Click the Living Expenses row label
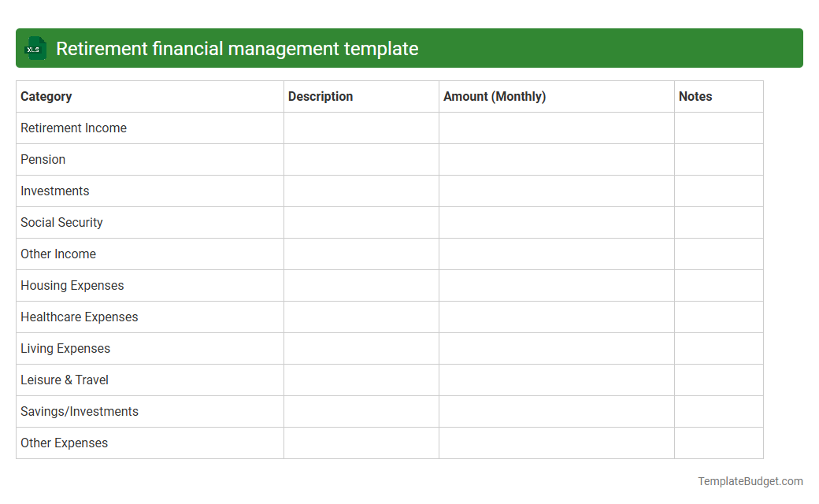This screenshot has width=819, height=504. click(65, 348)
